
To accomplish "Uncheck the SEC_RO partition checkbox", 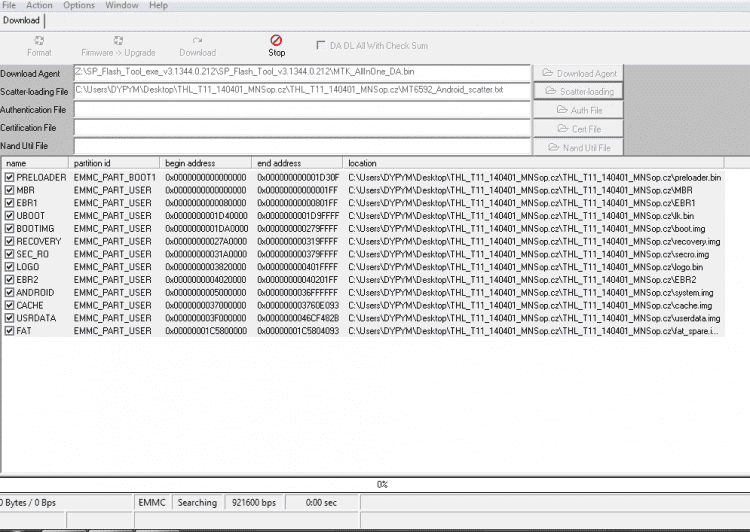I will point(9,254).
